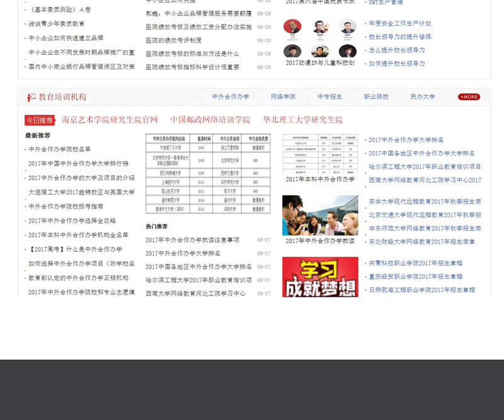The image size is (504, 420).
Task: Open 共青科技职业学院2017年招生章程
Action: point(415,263)
